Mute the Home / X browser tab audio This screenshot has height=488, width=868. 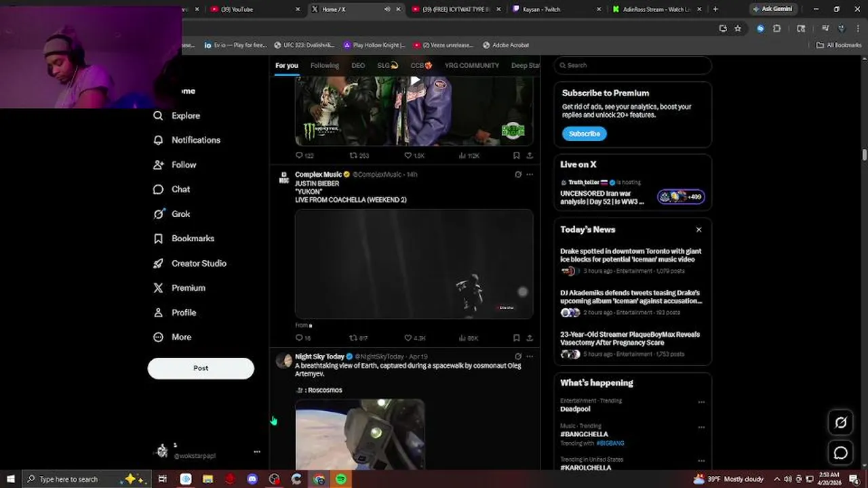387,9
